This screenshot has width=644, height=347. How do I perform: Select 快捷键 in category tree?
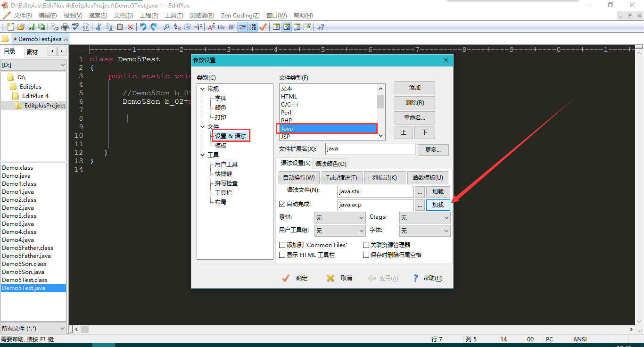223,173
